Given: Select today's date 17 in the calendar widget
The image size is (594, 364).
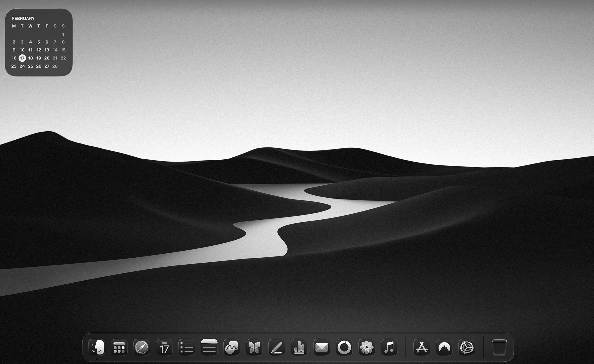Looking at the screenshot, I should pyautogui.click(x=22, y=58).
